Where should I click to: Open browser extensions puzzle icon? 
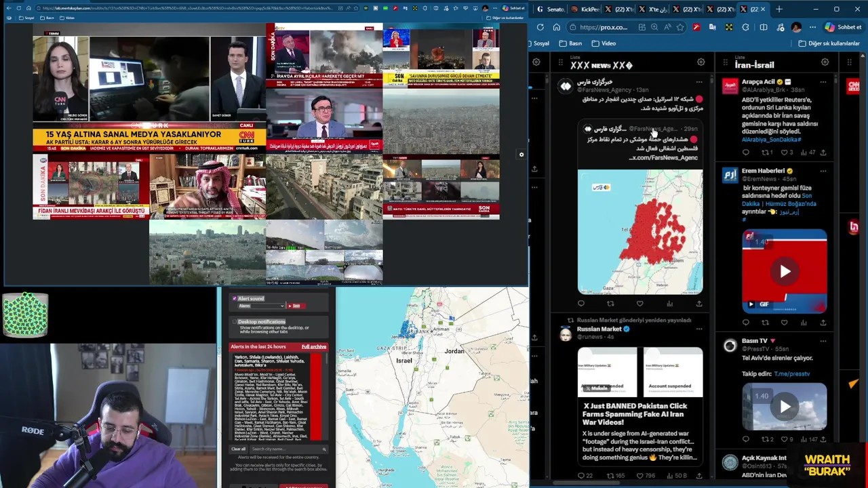point(745,27)
